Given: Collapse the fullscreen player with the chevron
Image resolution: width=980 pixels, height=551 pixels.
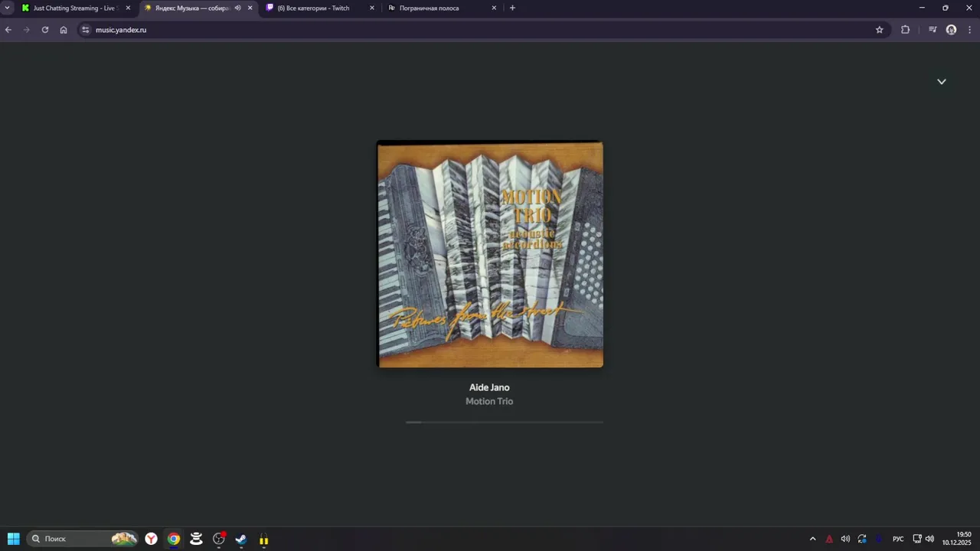Looking at the screenshot, I should click(942, 81).
